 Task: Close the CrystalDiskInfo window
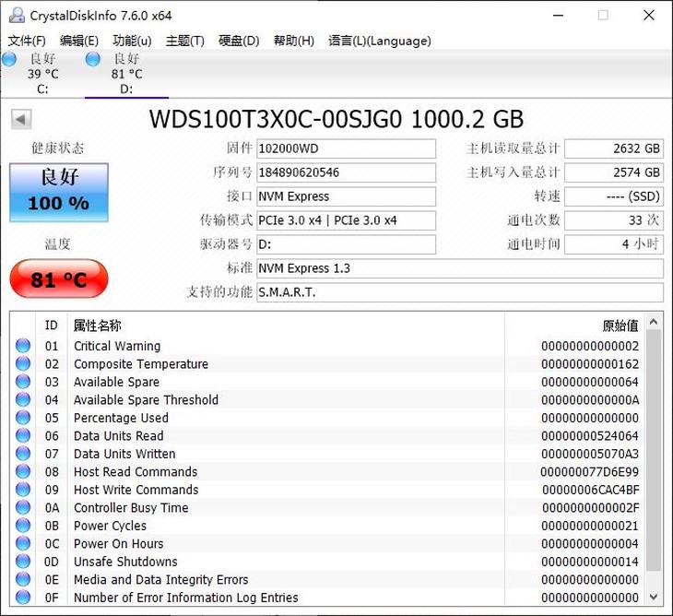(649, 16)
